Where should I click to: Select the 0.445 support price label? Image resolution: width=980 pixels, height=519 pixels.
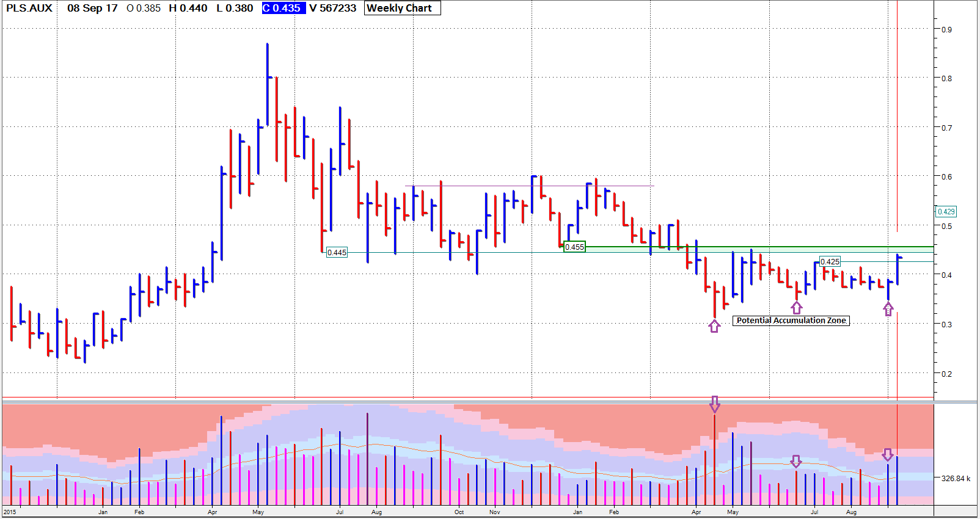point(337,252)
